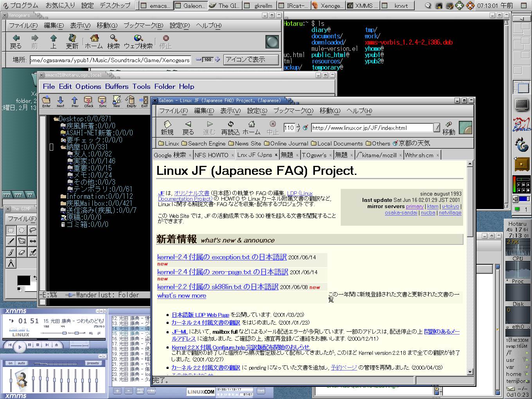The image size is (532, 399).
Task: Go to Galeon home page (ホーム)
Action: [252, 128]
